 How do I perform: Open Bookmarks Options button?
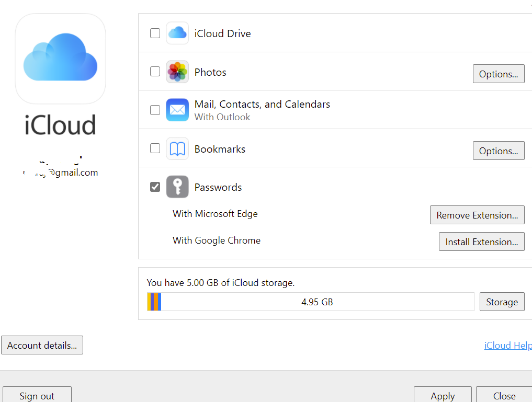pyautogui.click(x=499, y=151)
